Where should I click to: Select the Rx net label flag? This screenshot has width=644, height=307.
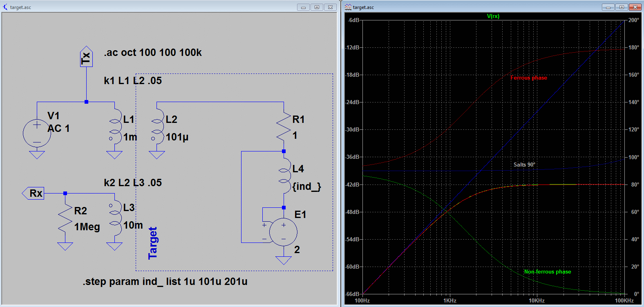click(x=34, y=193)
